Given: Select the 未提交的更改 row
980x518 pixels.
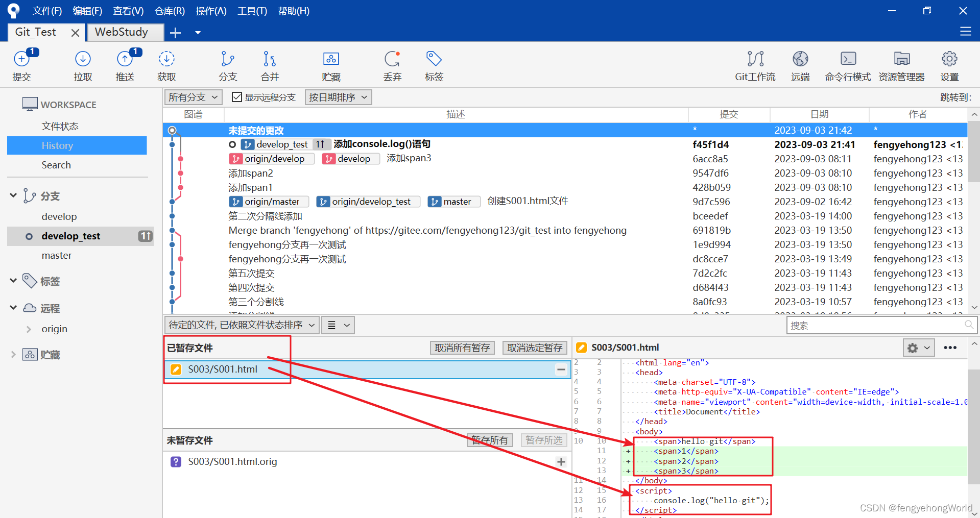Looking at the screenshot, I should tap(565, 130).
